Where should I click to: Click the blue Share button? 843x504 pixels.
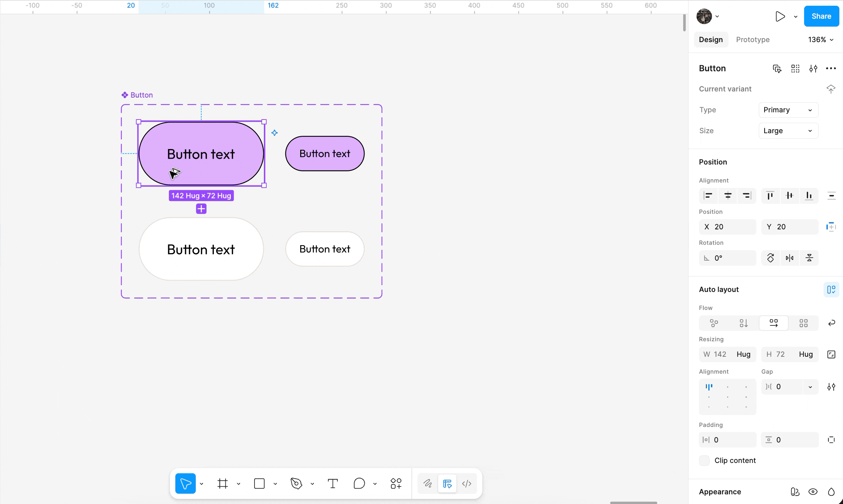coord(821,16)
